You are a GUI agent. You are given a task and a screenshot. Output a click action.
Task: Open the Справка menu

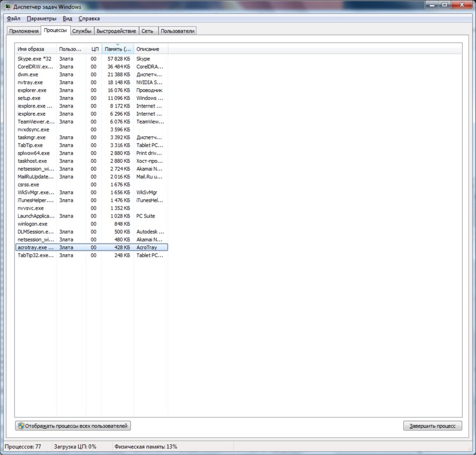(x=89, y=18)
